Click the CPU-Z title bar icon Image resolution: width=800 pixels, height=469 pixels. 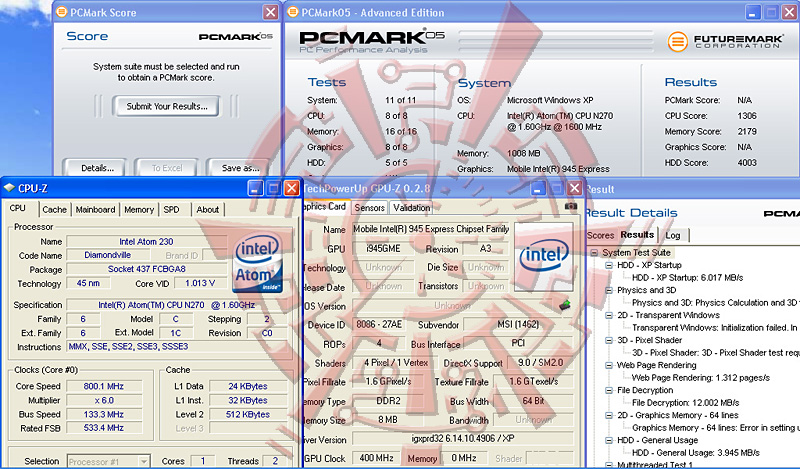[x=9, y=188]
